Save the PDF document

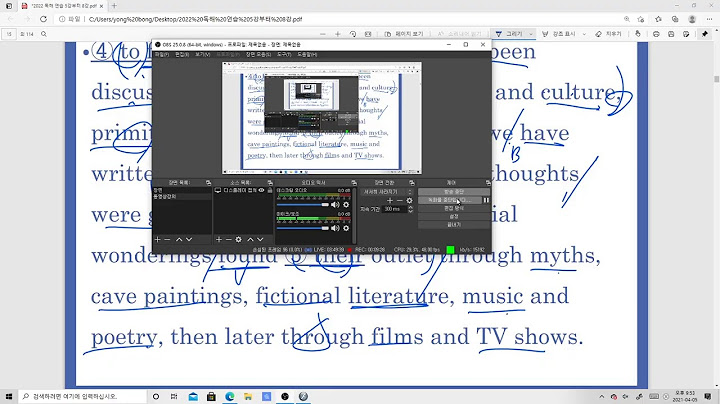(671, 34)
